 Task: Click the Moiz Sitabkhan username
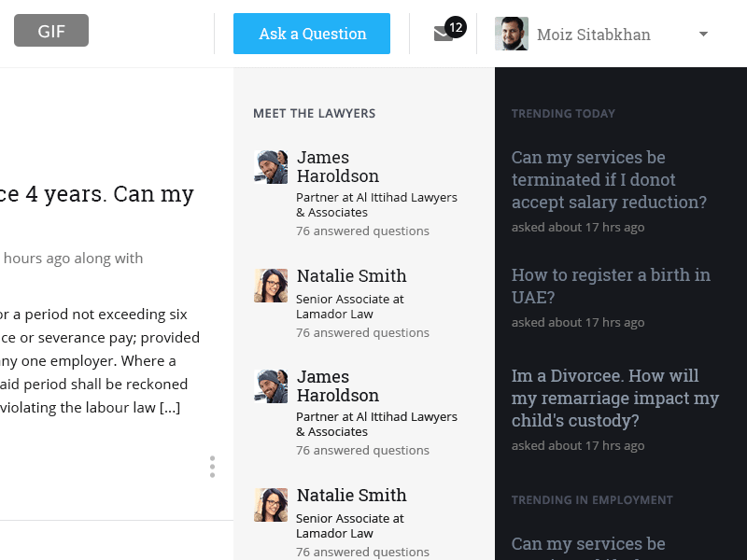(594, 35)
